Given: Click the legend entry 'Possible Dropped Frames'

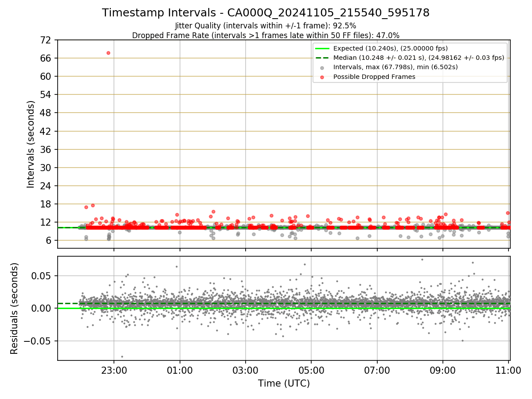Looking at the screenshot, I should pyautogui.click(x=374, y=77).
